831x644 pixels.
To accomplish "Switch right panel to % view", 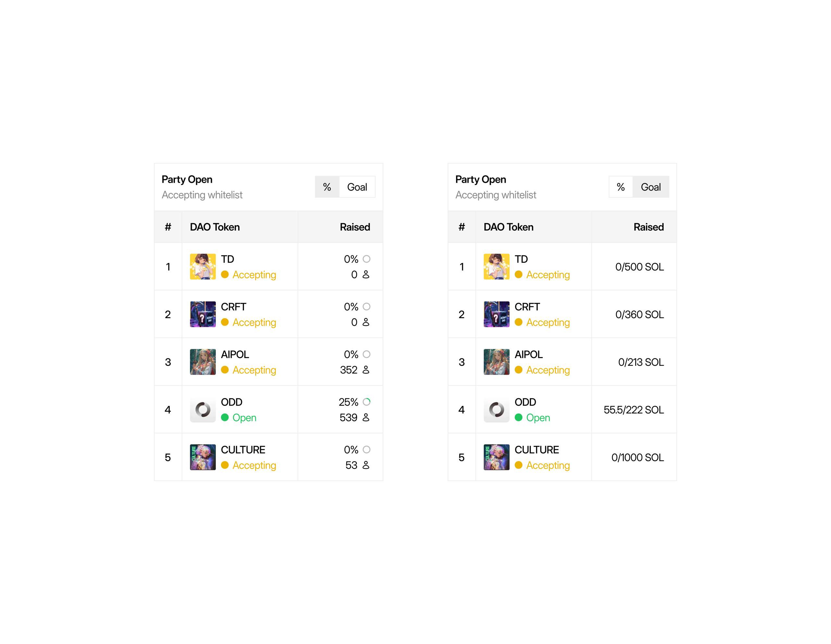I will (x=621, y=187).
